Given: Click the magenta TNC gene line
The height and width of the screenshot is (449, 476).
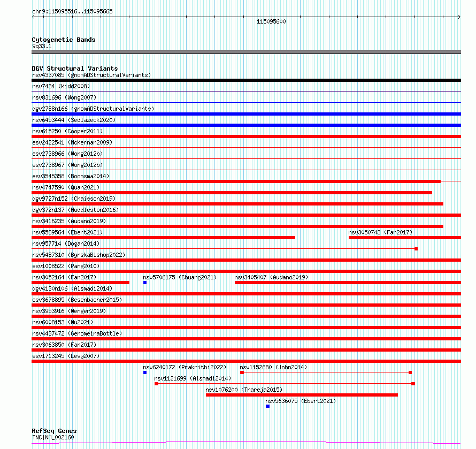Looking at the screenshot, I should tap(246, 443).
